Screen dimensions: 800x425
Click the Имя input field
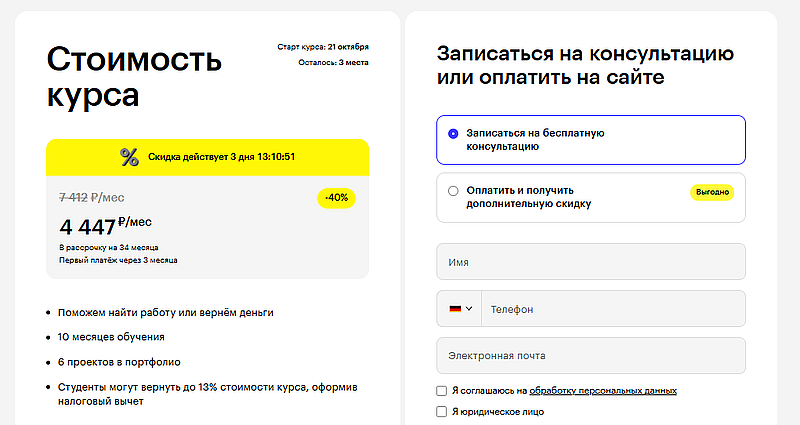pos(591,262)
